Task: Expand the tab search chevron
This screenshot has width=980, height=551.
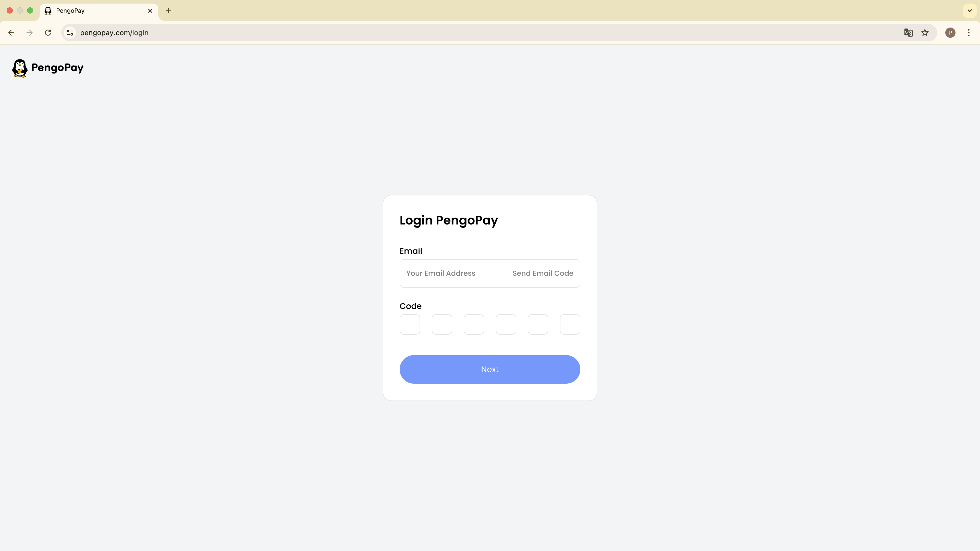Action: pos(970,11)
